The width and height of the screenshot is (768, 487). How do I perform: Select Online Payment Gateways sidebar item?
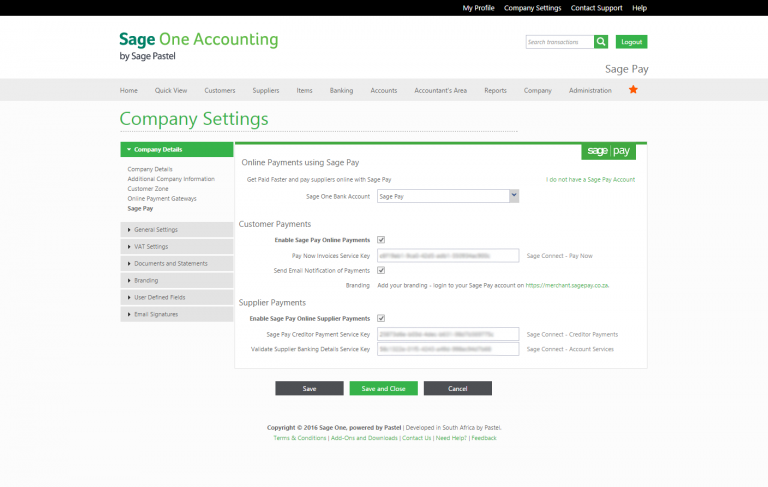click(x=162, y=198)
